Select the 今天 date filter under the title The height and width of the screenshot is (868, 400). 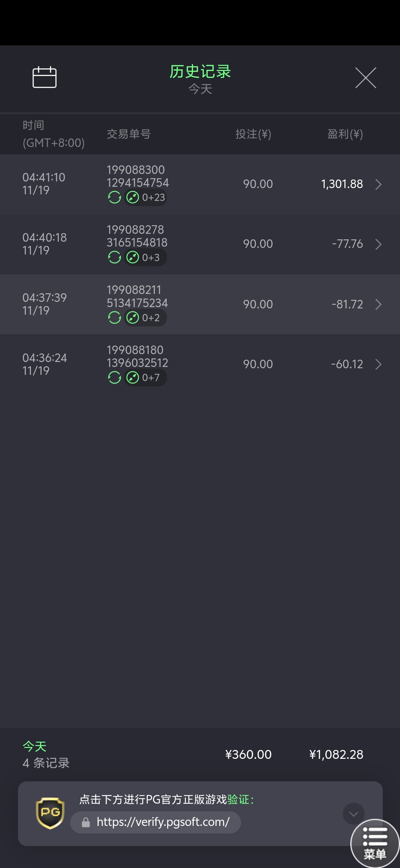pos(200,89)
